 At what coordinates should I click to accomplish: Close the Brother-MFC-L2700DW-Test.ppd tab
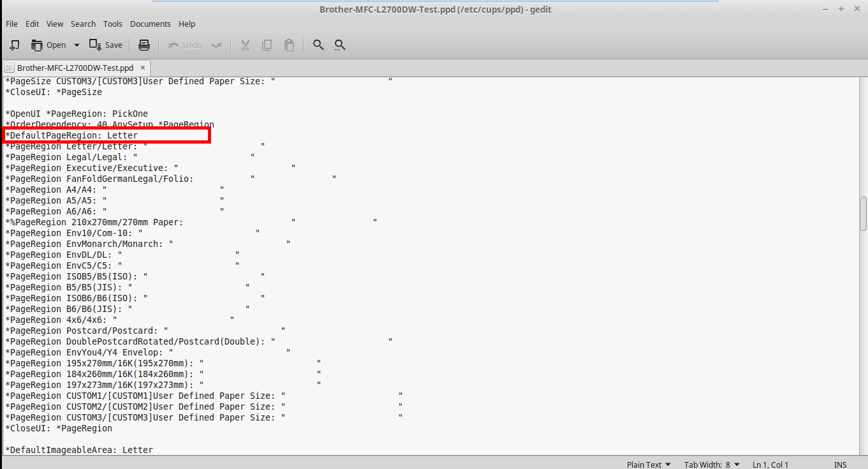(x=143, y=68)
